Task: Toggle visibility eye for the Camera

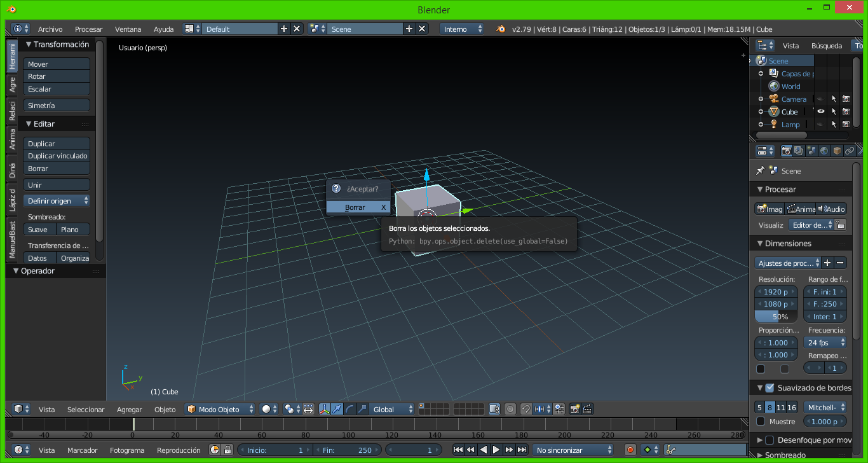Action: tap(821, 99)
